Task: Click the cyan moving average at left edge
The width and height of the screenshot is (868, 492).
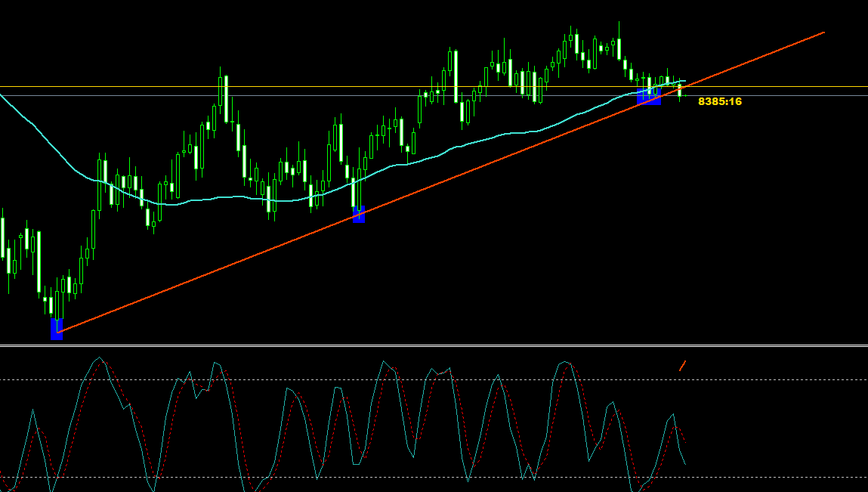Action: point(3,96)
